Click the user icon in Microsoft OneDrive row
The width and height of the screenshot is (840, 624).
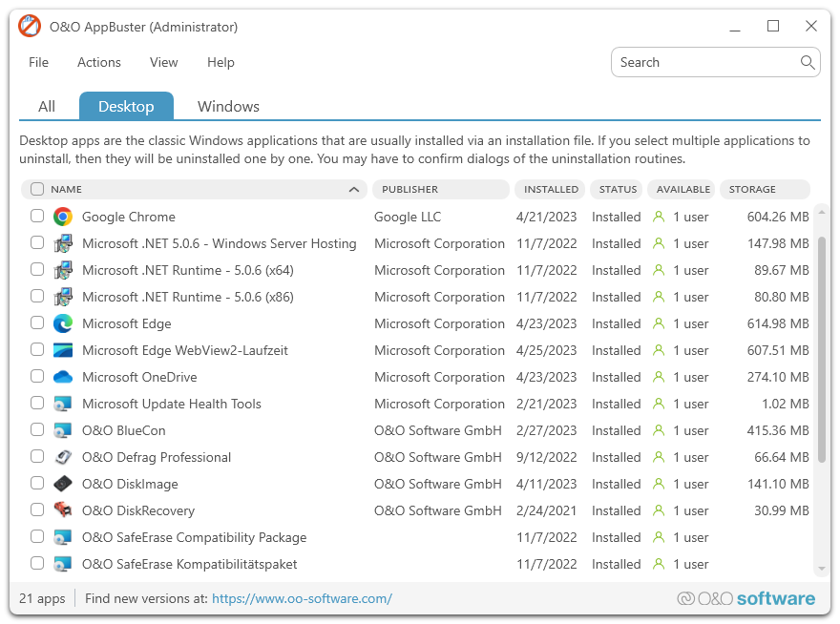point(659,377)
